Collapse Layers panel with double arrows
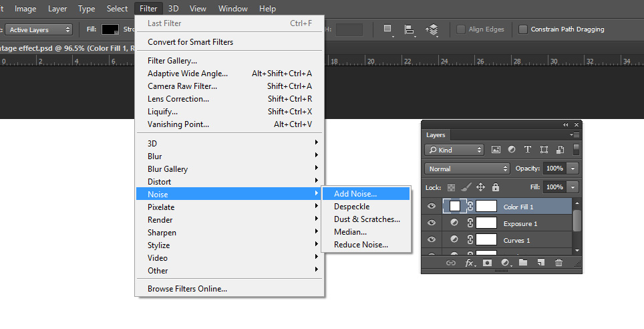The width and height of the screenshot is (644, 329). pyautogui.click(x=566, y=124)
